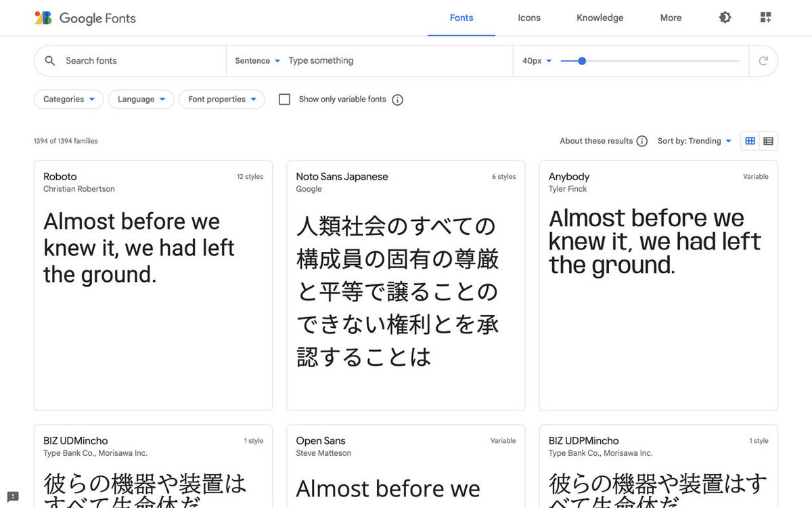Click the Google author text under Noto Sans

(x=309, y=189)
